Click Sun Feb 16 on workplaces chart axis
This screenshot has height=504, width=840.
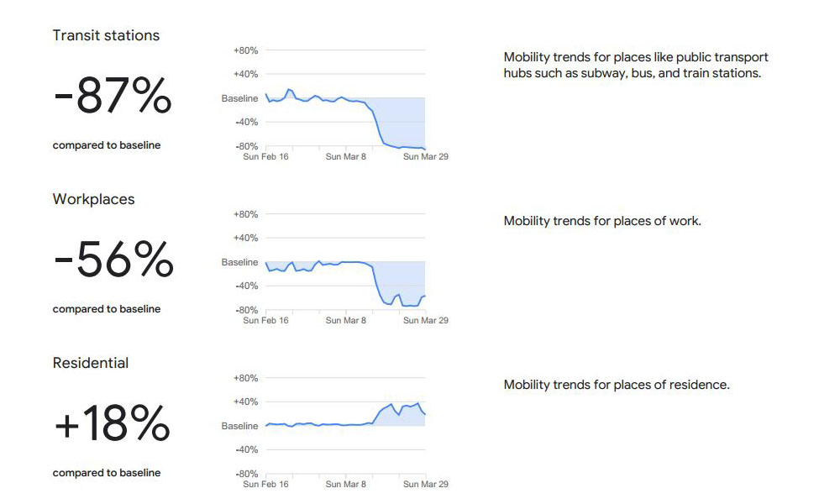tap(265, 320)
